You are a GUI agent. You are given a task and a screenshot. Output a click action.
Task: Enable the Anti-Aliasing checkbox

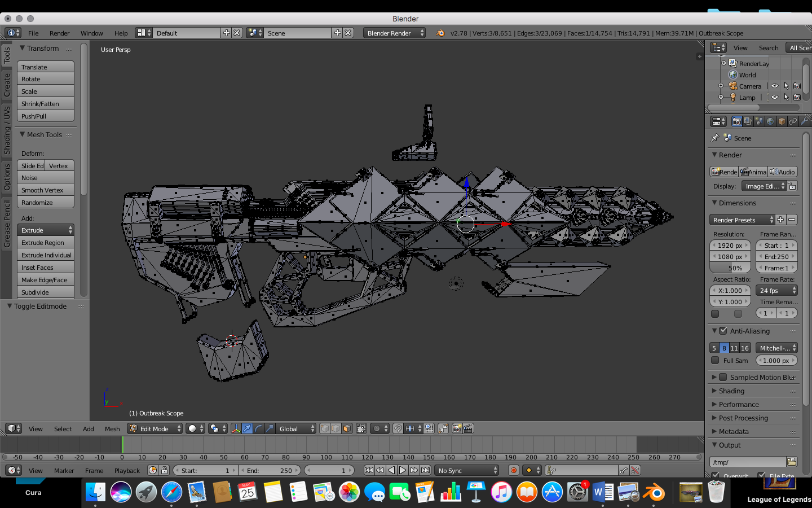point(723,331)
